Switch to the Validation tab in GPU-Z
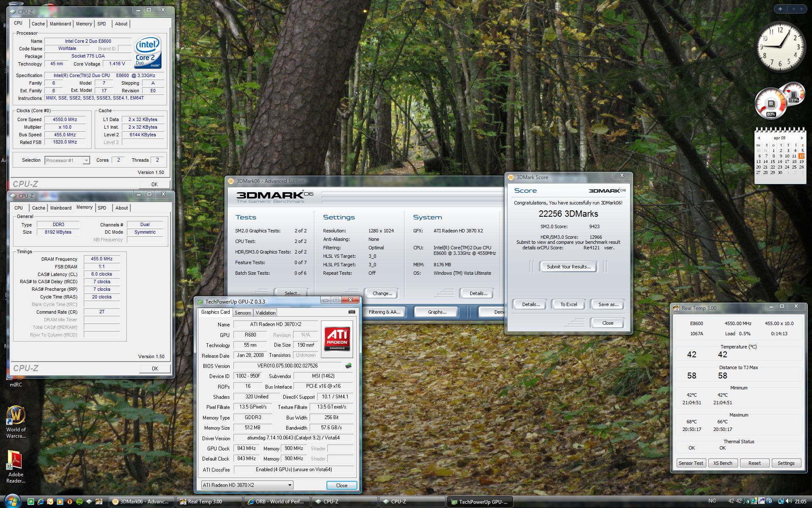The height and width of the screenshot is (508, 812). (x=266, y=313)
